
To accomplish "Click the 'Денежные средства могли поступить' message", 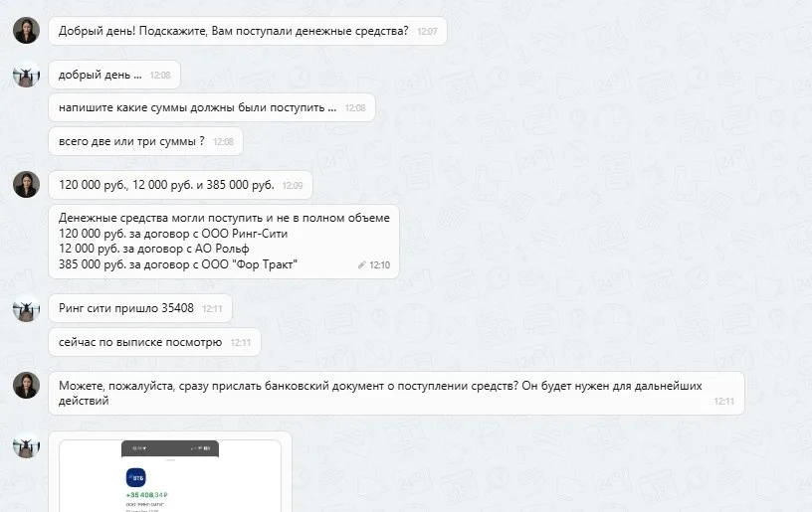I will pyautogui.click(x=224, y=241).
